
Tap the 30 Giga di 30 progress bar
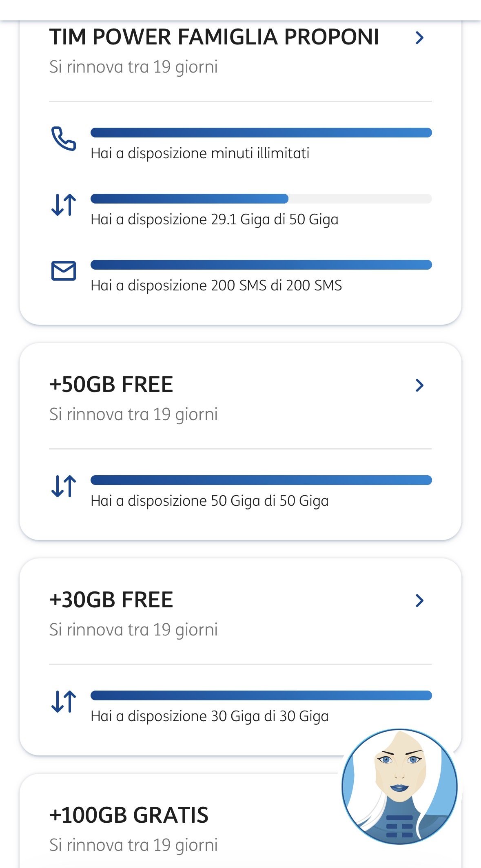coord(261,695)
